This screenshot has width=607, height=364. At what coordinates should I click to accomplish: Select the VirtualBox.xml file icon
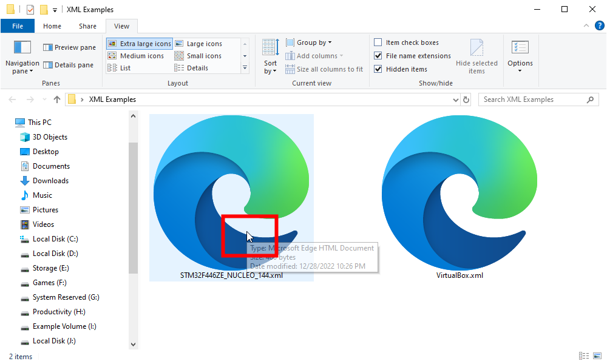tap(459, 193)
